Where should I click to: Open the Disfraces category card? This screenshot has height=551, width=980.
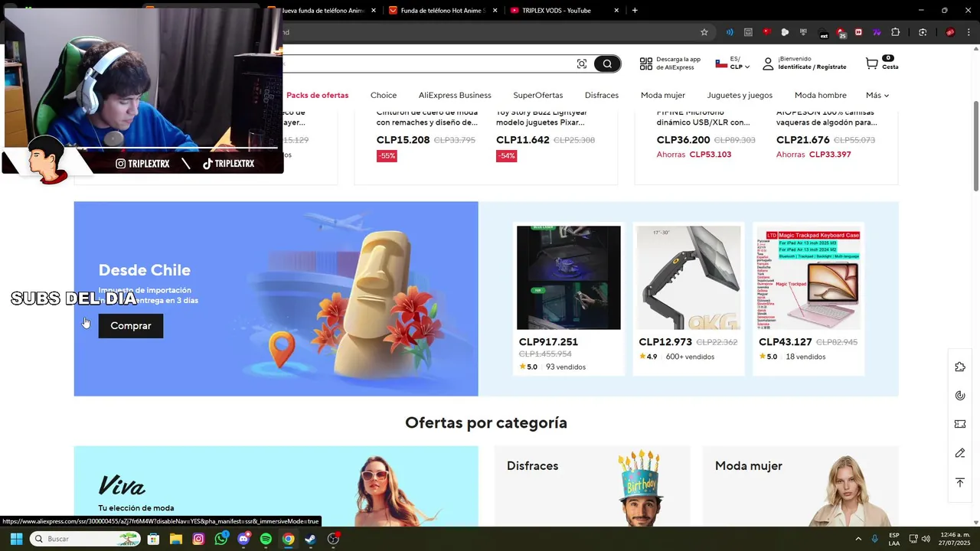click(592, 486)
